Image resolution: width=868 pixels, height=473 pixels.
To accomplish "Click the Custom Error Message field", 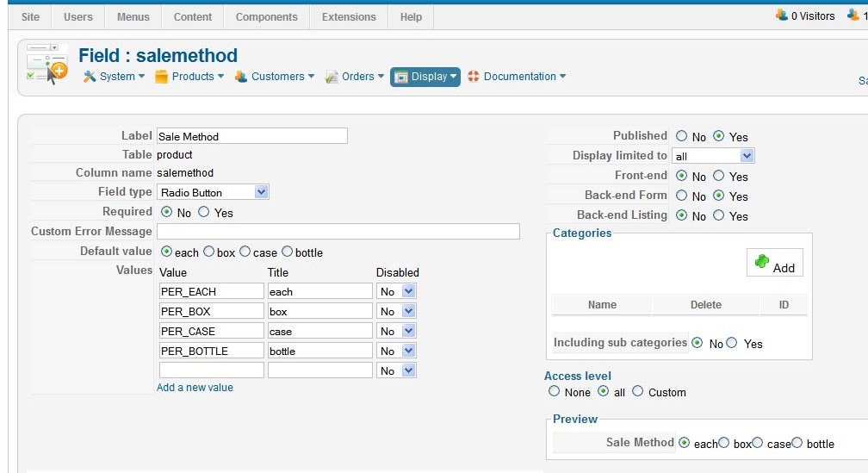I will click(338, 232).
